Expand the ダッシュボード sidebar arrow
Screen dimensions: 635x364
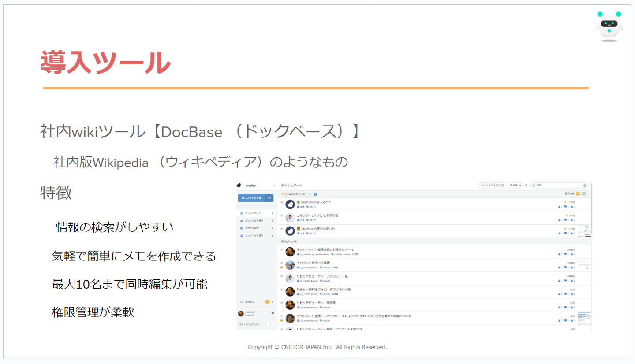coord(273,213)
